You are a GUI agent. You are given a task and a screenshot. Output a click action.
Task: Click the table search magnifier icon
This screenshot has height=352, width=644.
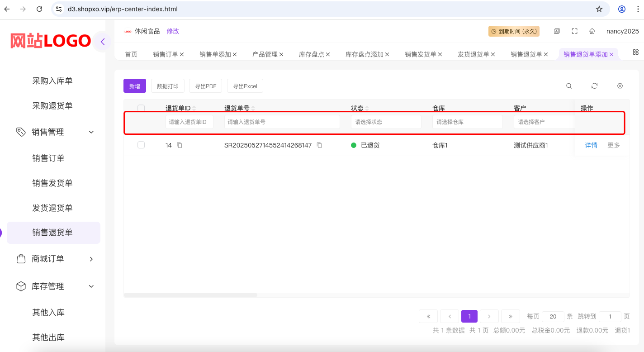[x=569, y=86]
